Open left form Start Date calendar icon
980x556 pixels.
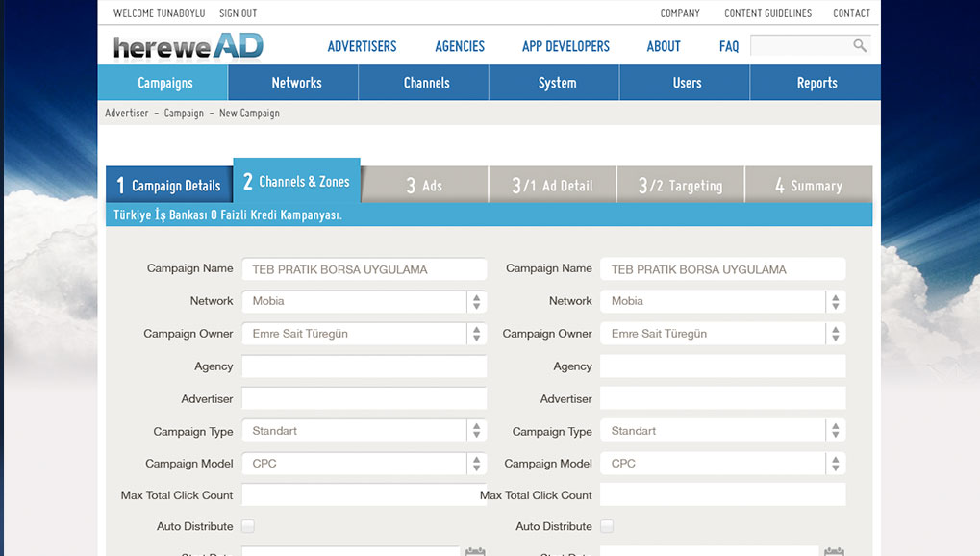475,551
